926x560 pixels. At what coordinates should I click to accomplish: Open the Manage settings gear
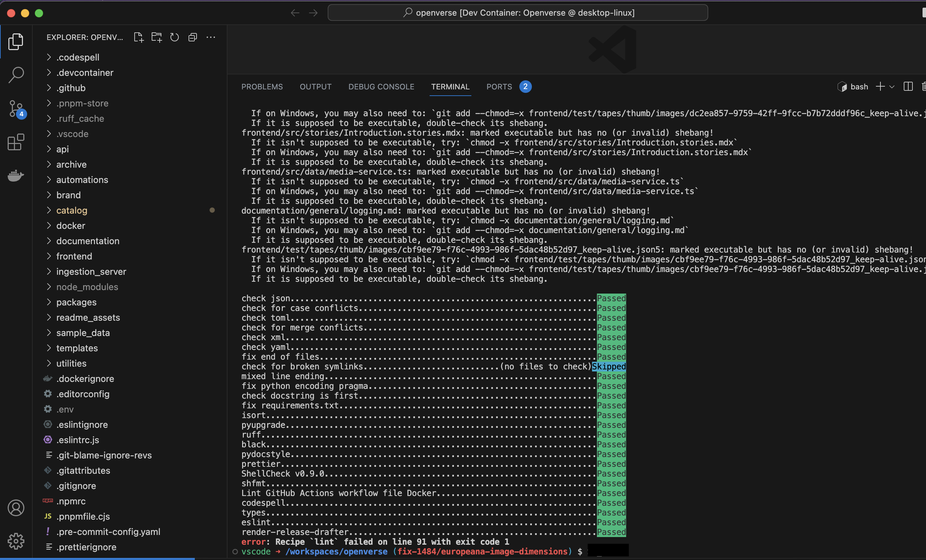(16, 541)
